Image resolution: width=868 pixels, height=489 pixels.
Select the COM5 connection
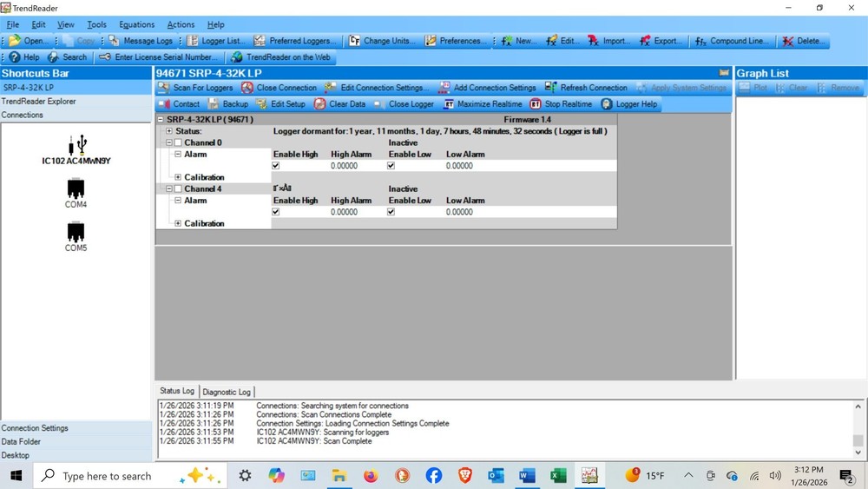[76, 237]
